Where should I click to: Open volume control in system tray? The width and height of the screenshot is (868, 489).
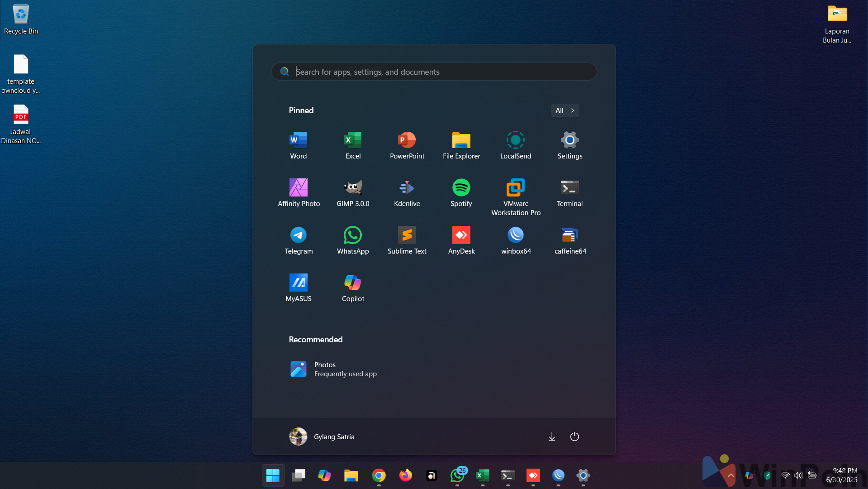pos(799,475)
